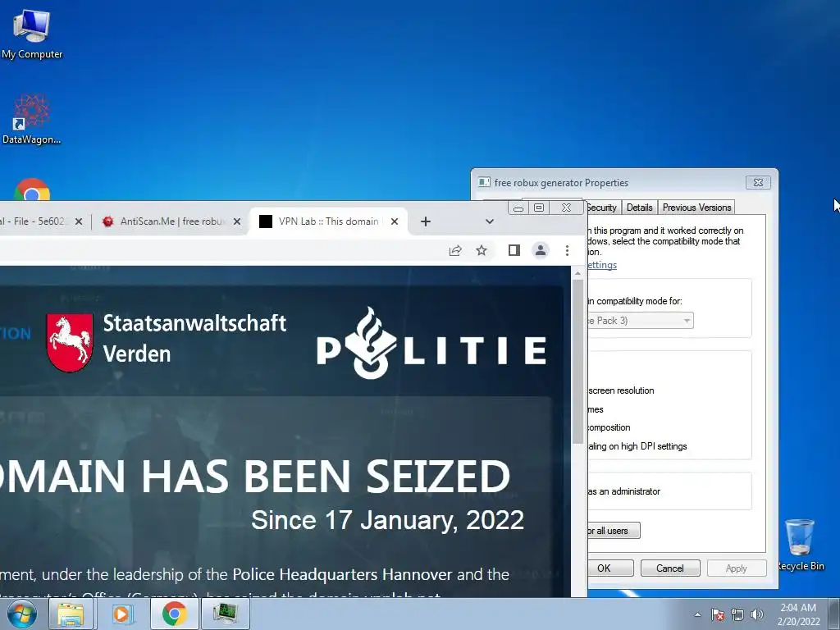This screenshot has width=840, height=630.
Task: Open File Explorer from the taskbar
Action: (71, 614)
